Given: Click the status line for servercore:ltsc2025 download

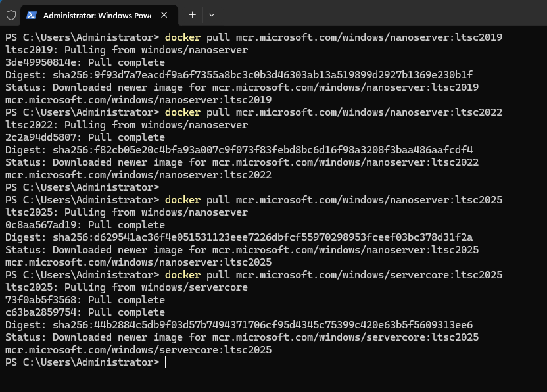Looking at the screenshot, I should [241, 337].
